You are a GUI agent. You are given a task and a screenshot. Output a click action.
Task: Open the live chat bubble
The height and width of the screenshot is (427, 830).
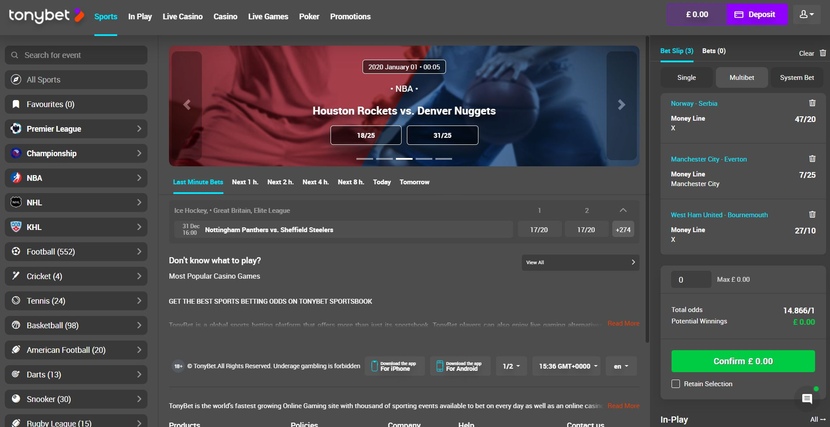(807, 399)
